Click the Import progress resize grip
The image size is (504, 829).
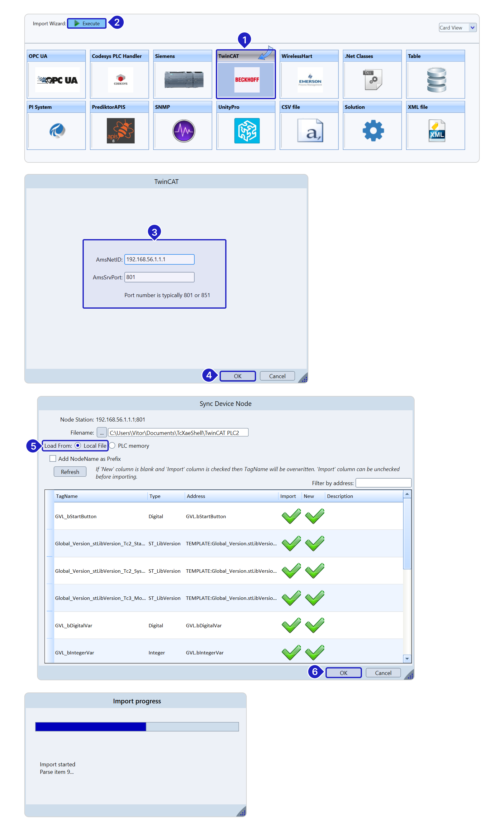(241, 812)
